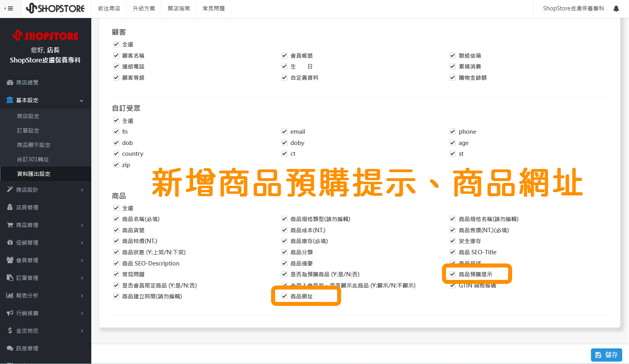Expand the 促銷管理 submenu arrow
Image resolution: width=629 pixels, height=364 pixels.
pos(82,243)
